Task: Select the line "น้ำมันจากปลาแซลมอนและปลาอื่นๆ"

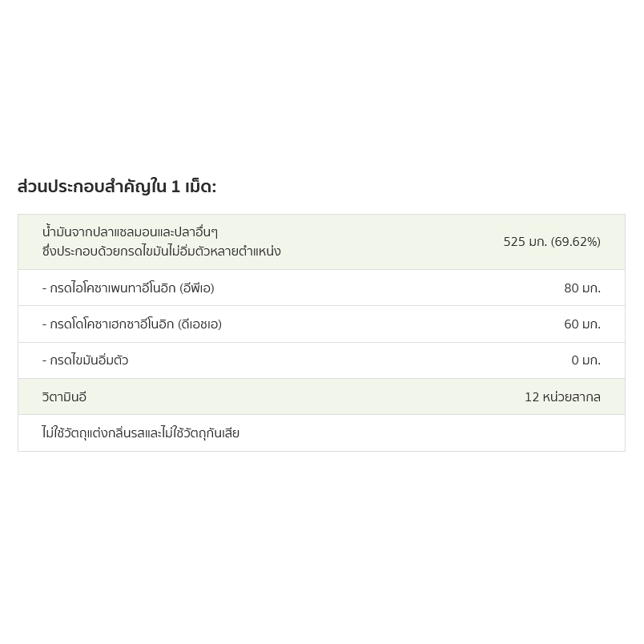Action: [130, 232]
